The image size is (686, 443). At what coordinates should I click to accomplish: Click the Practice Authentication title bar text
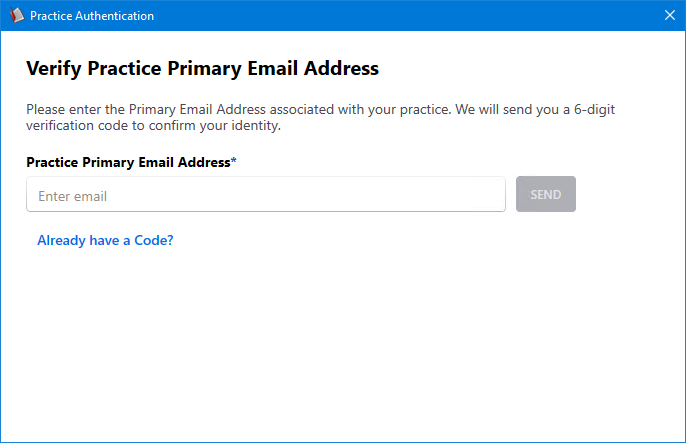click(x=92, y=16)
